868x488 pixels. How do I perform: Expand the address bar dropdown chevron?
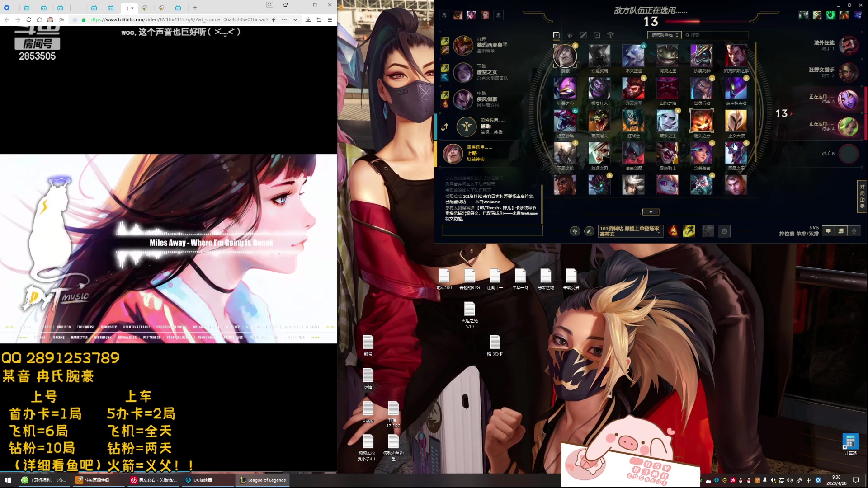point(295,19)
